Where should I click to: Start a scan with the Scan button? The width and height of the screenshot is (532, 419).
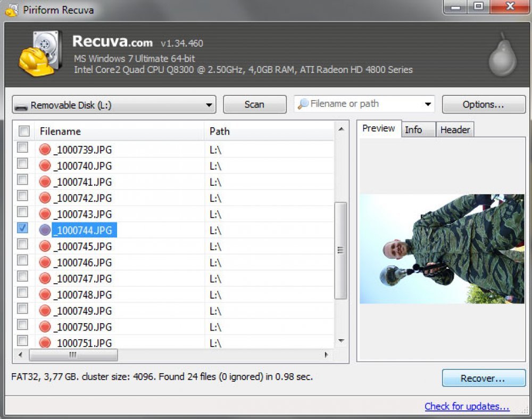[254, 104]
